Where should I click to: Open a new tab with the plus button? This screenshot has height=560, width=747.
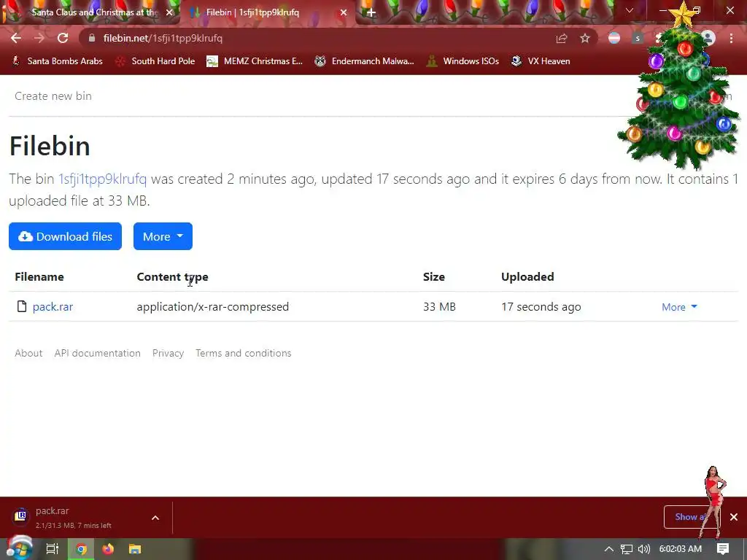(x=371, y=12)
